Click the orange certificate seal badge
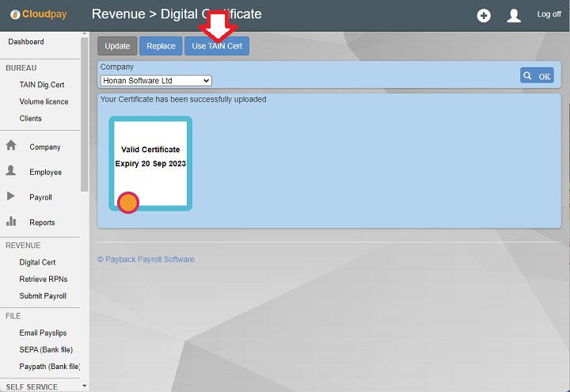570x392 pixels. point(128,203)
